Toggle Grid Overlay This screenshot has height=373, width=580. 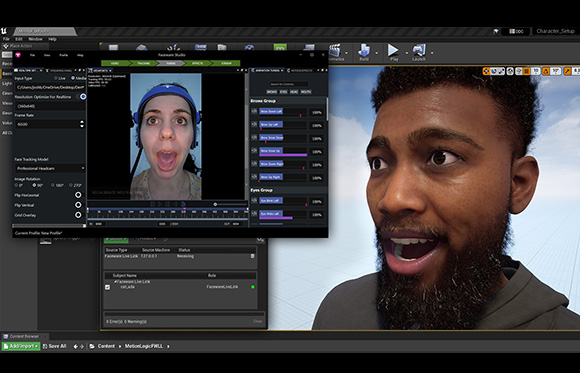78,215
